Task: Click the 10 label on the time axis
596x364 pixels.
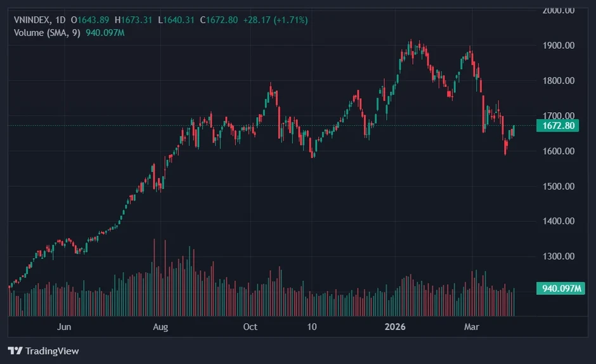Action: pyautogui.click(x=312, y=327)
